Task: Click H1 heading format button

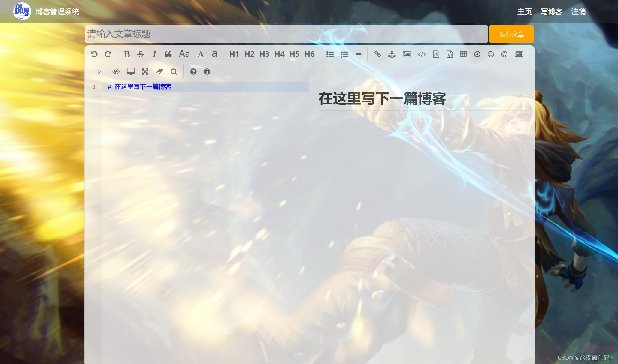Action: coord(234,54)
